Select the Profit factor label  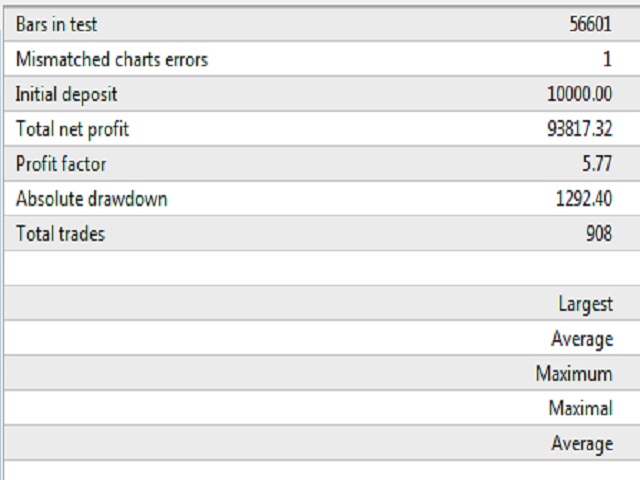pyautogui.click(x=61, y=164)
